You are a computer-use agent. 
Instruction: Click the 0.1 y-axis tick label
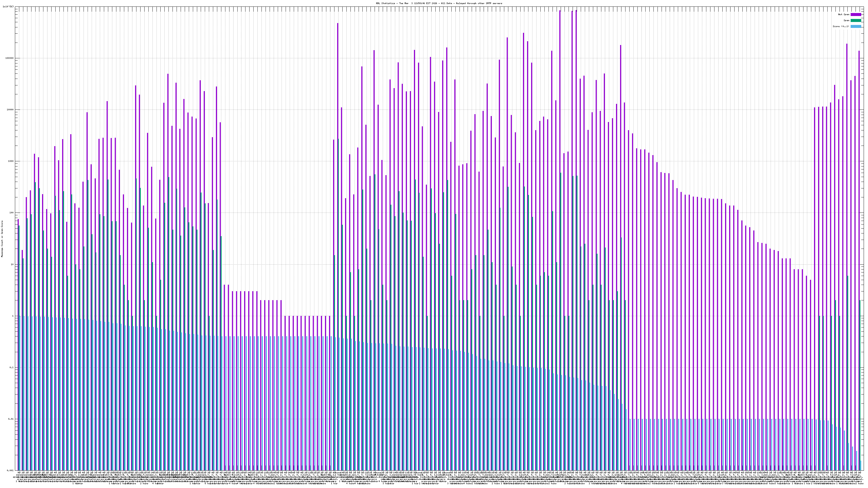point(11,367)
